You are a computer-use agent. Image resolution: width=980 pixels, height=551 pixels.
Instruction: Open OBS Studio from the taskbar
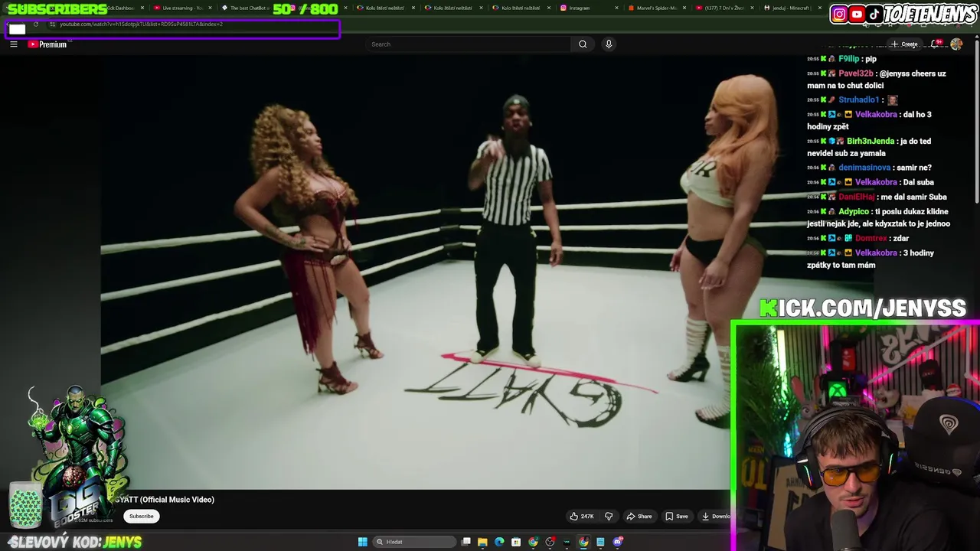(550, 542)
